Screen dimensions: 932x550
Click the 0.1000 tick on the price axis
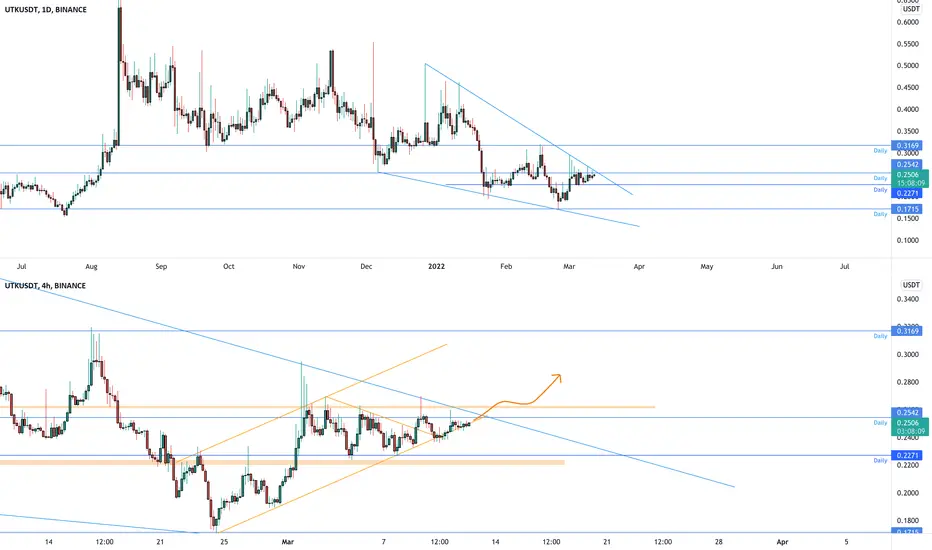(x=907, y=241)
